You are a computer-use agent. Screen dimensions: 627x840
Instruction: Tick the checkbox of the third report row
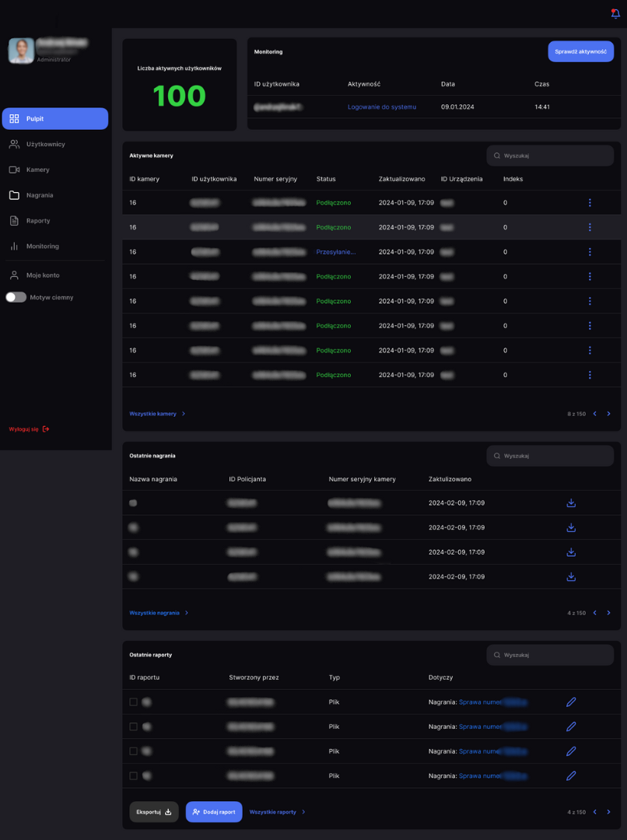[134, 751]
